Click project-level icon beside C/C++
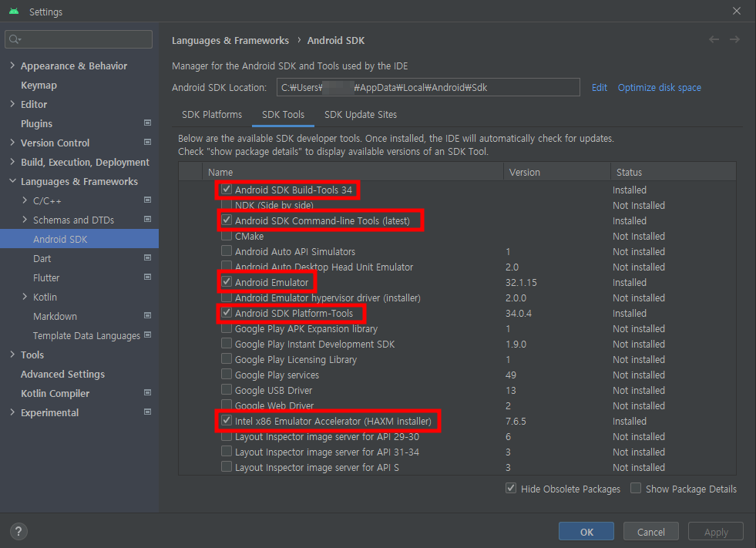 click(x=147, y=200)
